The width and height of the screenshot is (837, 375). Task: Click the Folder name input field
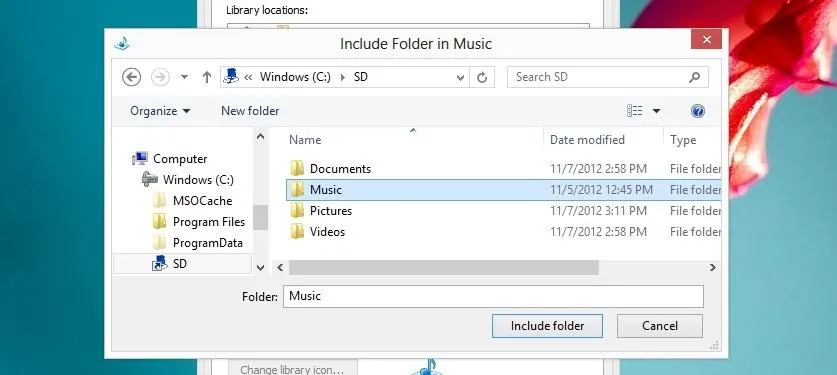(x=493, y=297)
